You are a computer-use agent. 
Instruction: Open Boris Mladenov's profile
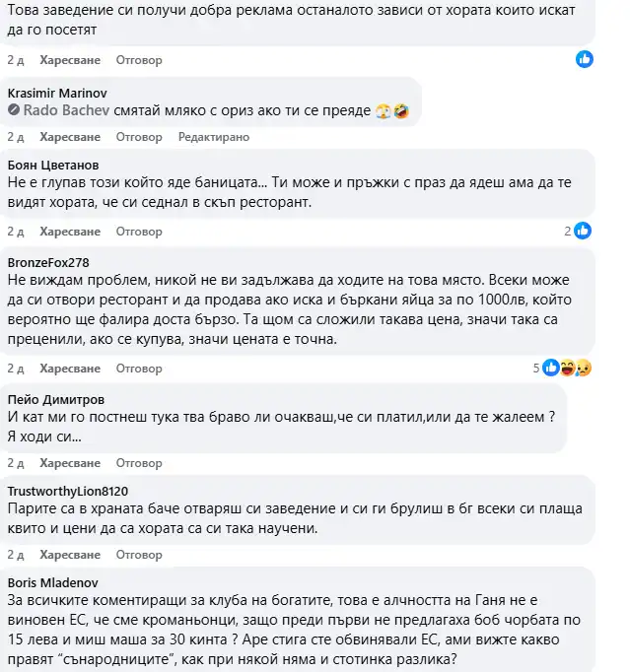47,583
